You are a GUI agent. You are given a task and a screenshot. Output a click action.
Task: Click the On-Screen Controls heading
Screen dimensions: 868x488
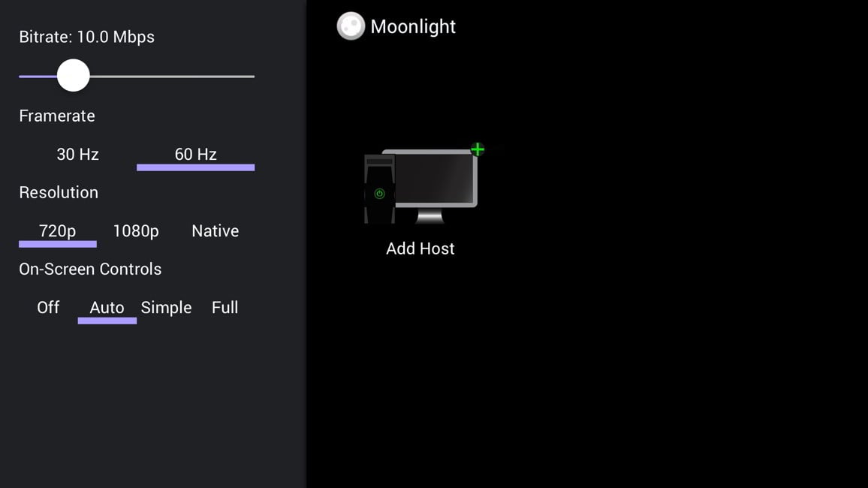90,269
